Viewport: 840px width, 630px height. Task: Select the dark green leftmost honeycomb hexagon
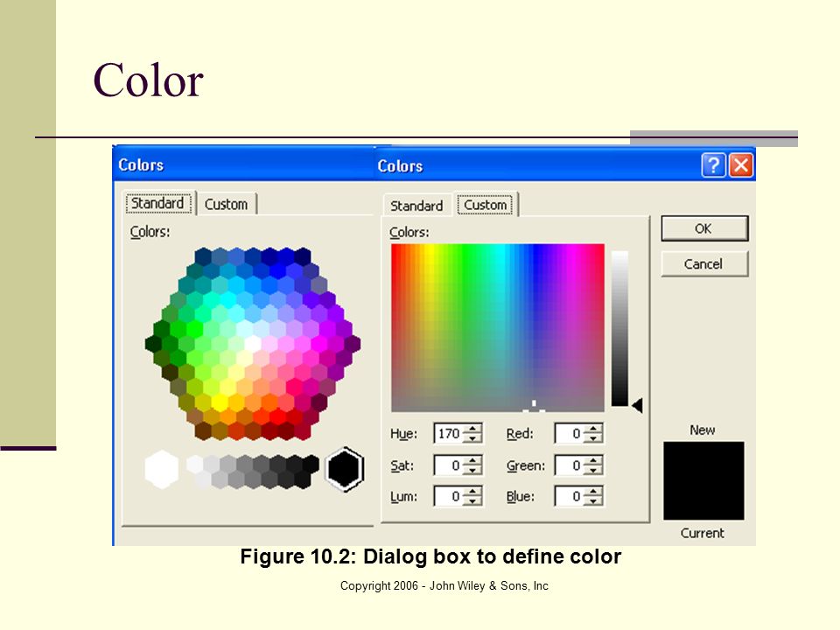click(x=153, y=343)
